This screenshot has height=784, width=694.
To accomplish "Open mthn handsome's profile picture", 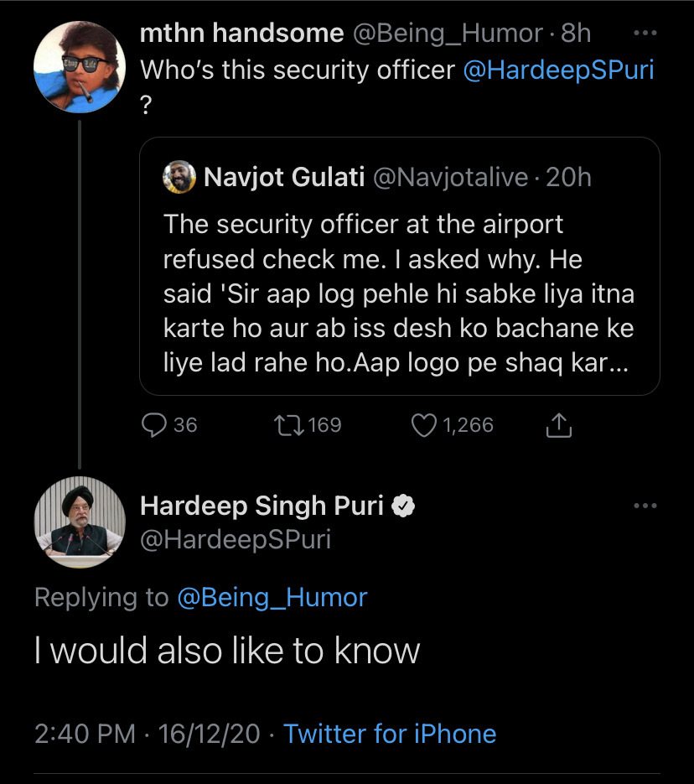I will (80, 65).
